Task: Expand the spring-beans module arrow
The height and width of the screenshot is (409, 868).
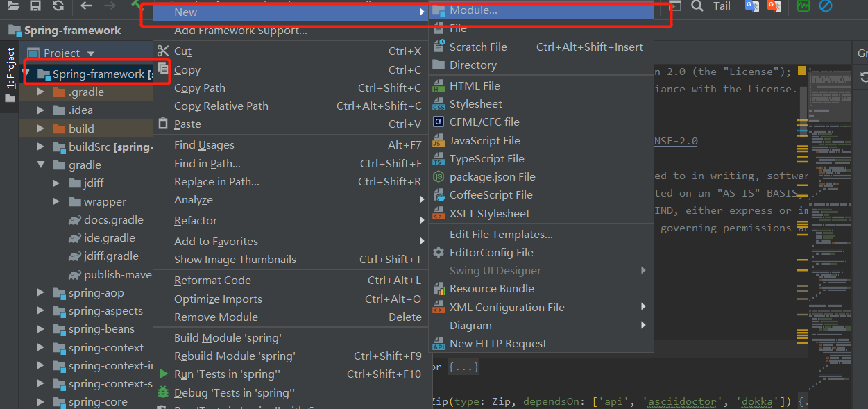Action: tap(41, 329)
